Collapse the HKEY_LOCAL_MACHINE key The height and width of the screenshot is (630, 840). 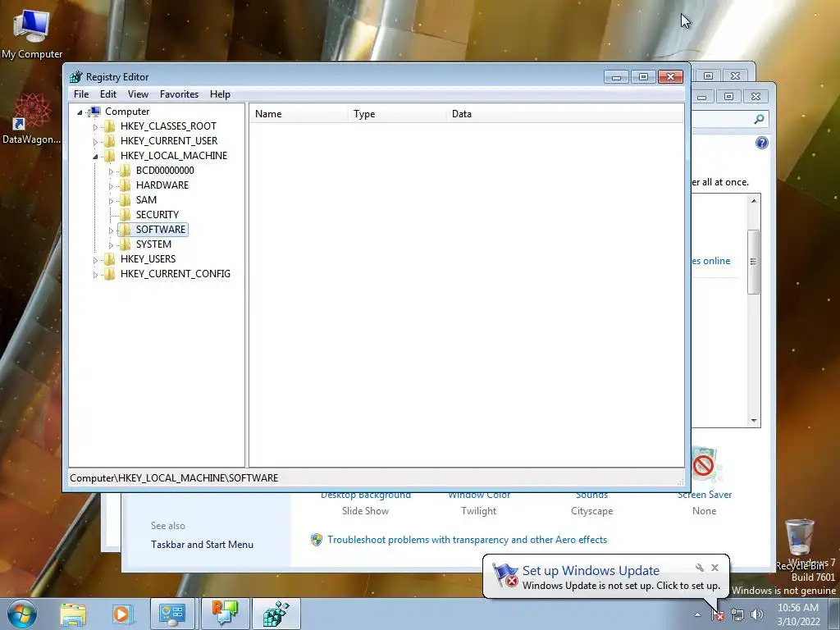pos(95,157)
